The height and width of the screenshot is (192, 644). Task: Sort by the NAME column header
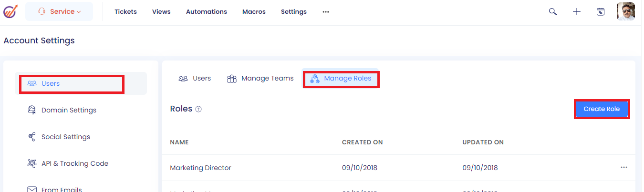179,142
